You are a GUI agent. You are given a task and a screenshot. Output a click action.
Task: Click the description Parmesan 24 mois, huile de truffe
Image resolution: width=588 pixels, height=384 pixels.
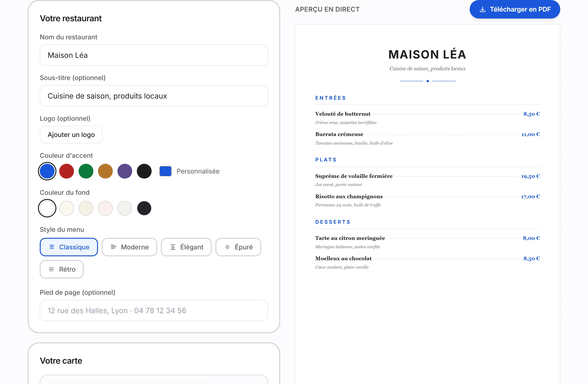348,205
